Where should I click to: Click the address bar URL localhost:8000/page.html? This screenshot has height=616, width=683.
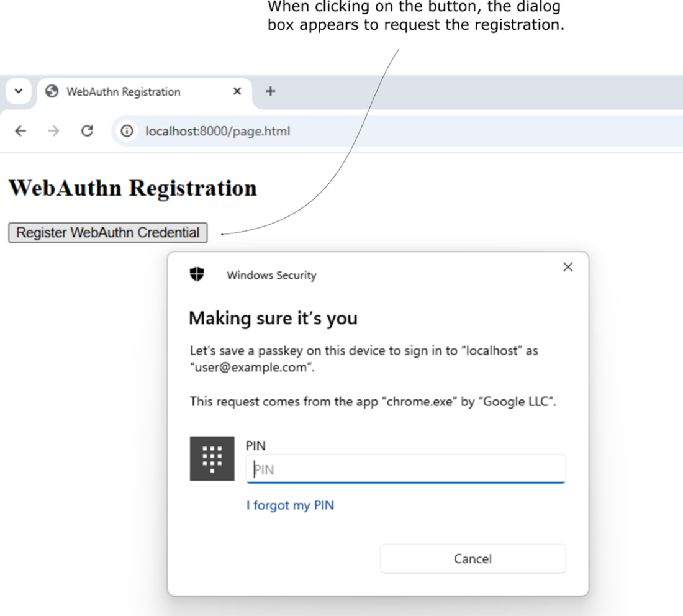pos(217,132)
